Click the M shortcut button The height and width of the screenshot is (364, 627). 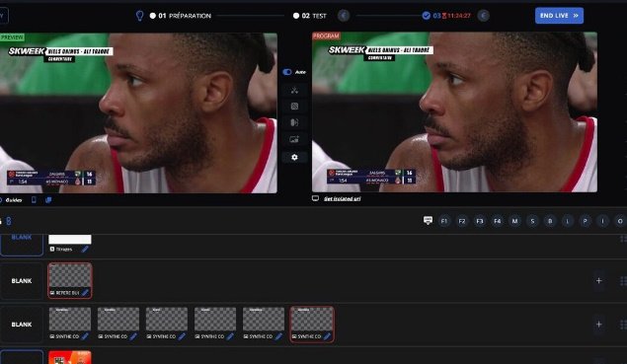point(514,221)
